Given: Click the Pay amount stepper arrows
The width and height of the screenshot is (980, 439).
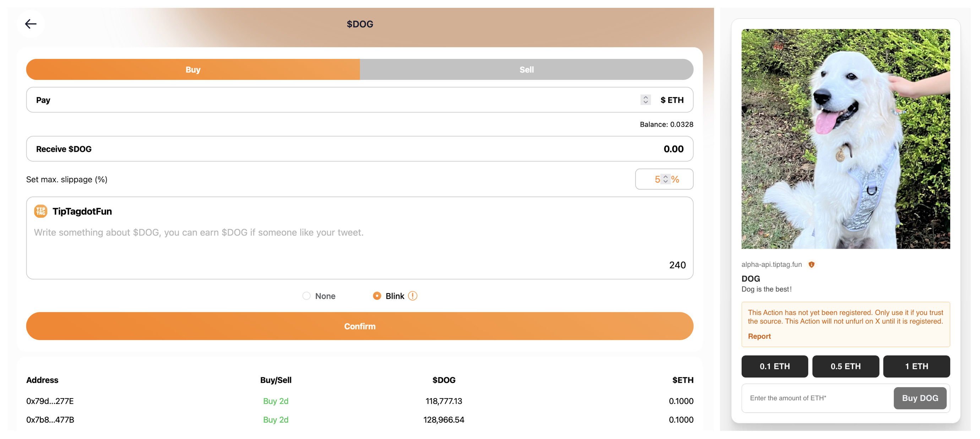Looking at the screenshot, I should tap(645, 100).
